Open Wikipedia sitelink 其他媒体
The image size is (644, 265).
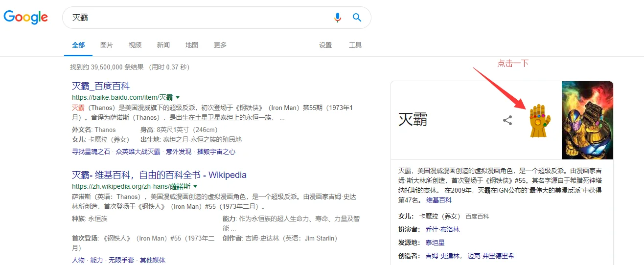coord(153,260)
